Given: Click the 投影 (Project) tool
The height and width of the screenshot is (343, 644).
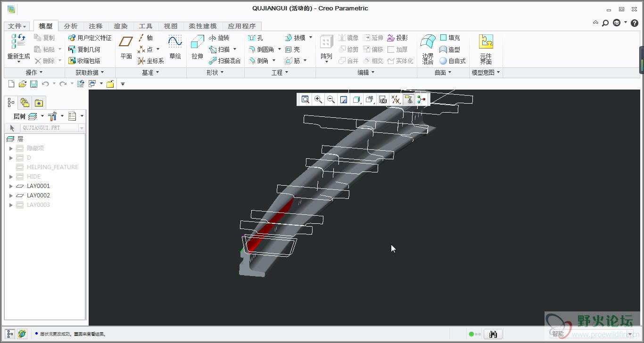Looking at the screenshot, I should click(x=397, y=38).
